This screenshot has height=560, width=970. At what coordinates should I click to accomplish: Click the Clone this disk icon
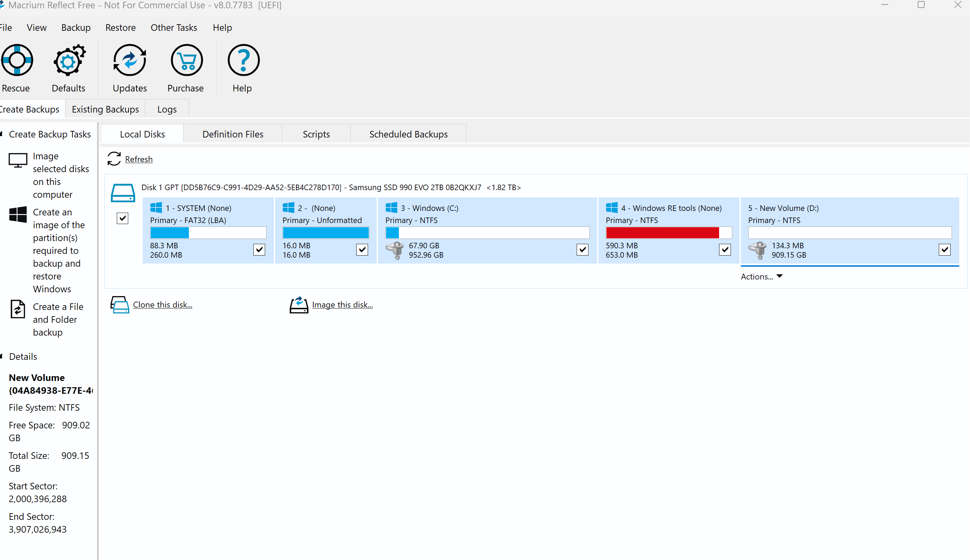[120, 305]
